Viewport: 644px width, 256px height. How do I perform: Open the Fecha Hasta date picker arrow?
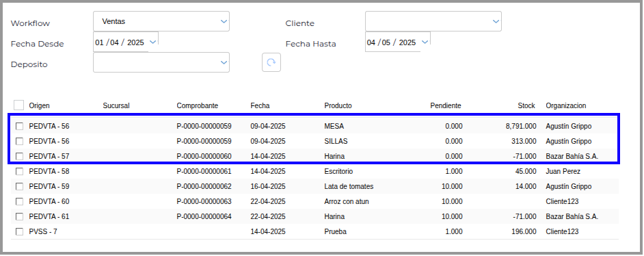(425, 42)
